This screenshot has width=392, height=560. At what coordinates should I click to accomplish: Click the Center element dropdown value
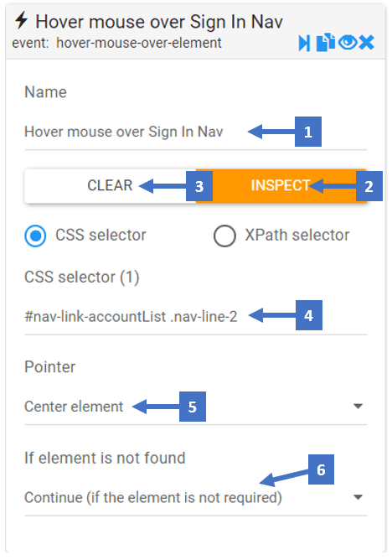click(74, 407)
